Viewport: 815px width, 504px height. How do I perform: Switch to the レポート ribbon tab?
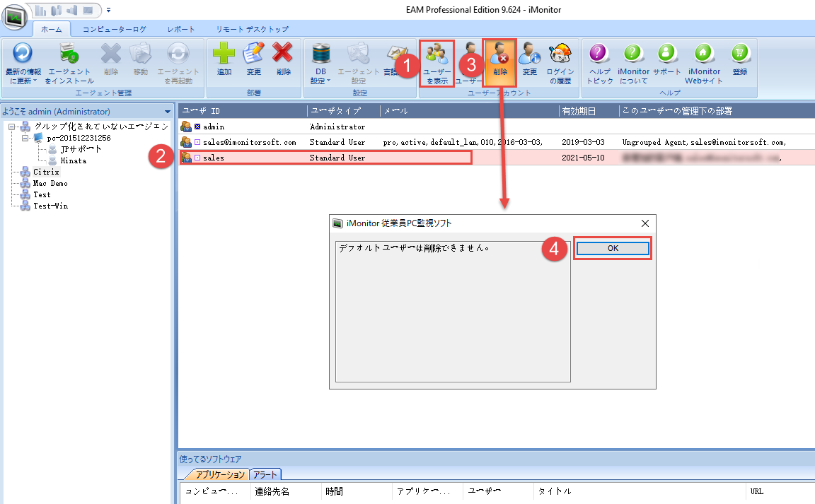click(x=181, y=30)
